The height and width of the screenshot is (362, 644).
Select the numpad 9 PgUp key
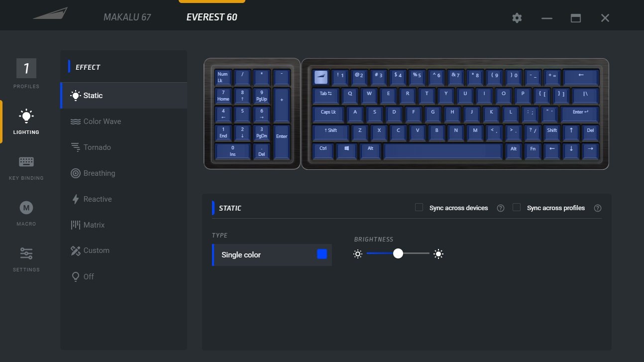262,95
